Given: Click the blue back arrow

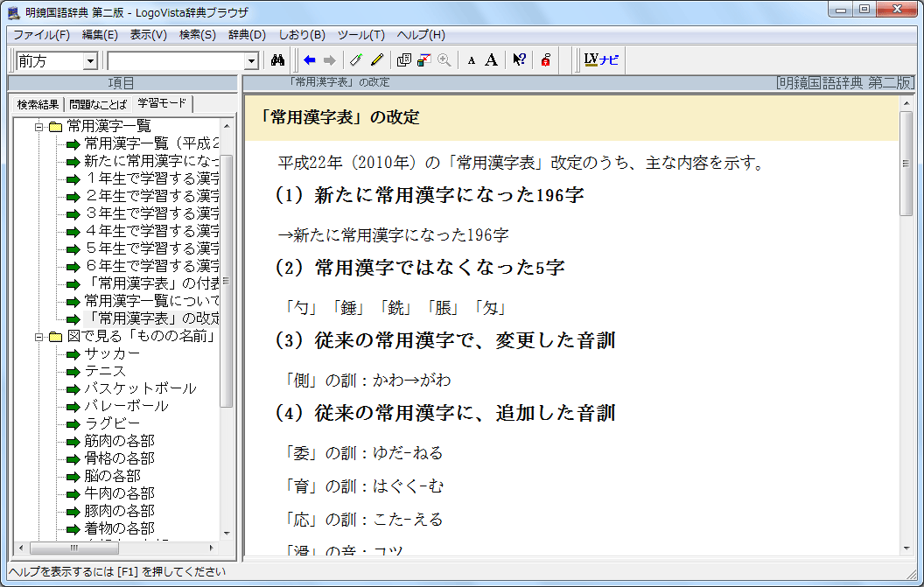Looking at the screenshot, I should click(309, 60).
